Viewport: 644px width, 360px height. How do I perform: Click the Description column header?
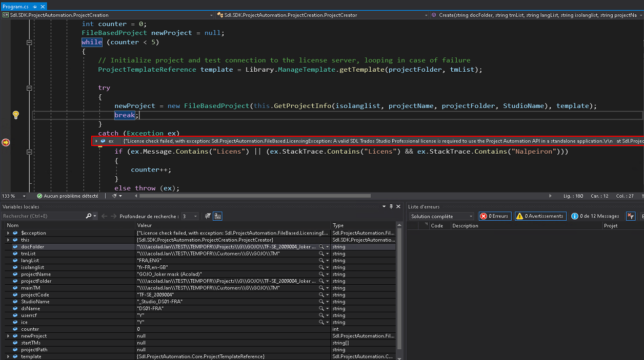click(465, 225)
